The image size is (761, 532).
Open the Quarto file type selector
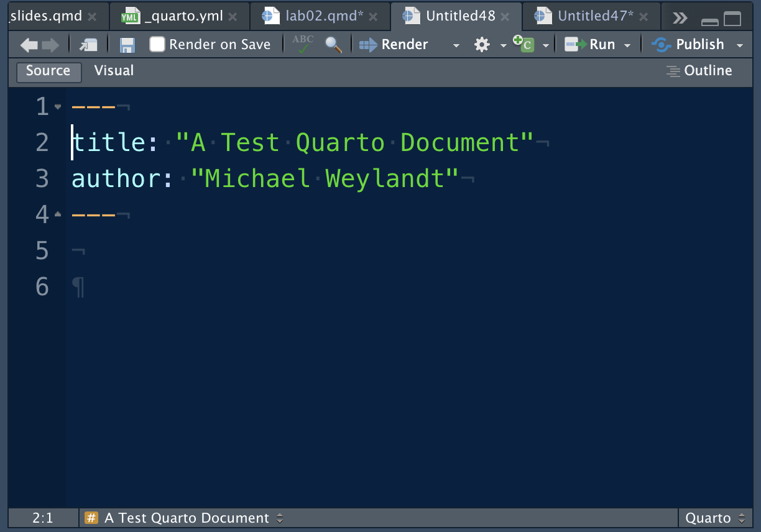pos(715,518)
